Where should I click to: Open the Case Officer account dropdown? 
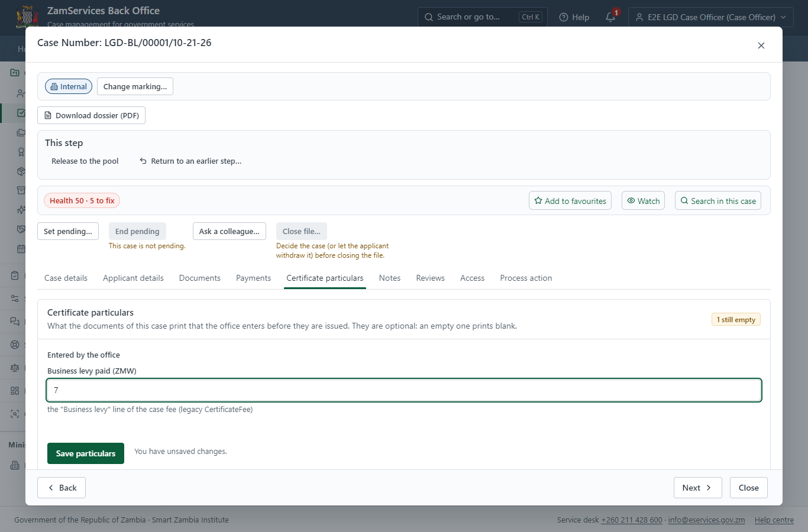(x=711, y=17)
